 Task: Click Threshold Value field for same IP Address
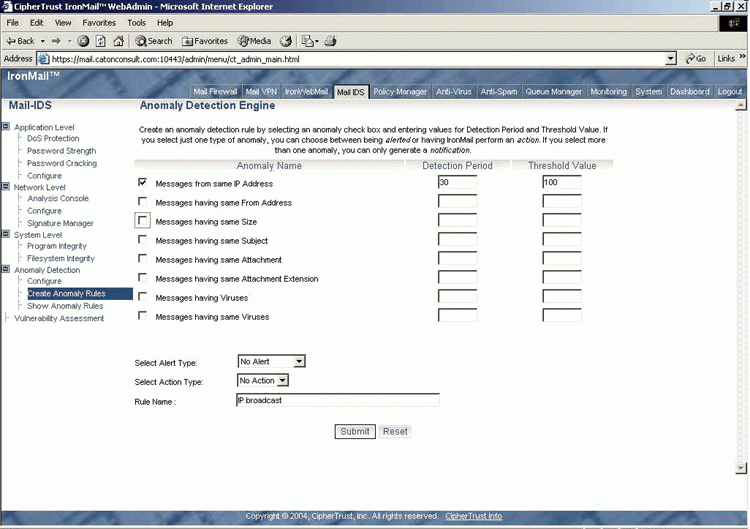tap(562, 182)
